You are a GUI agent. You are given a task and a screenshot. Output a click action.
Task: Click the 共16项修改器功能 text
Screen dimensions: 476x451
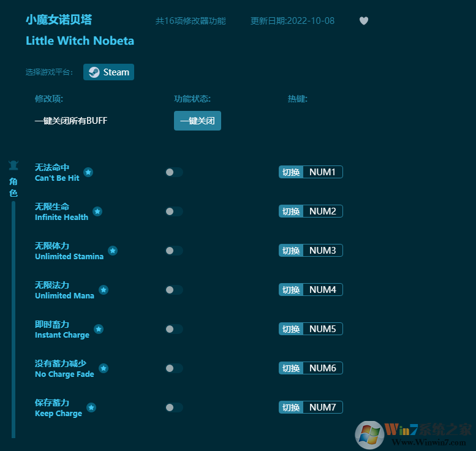click(191, 21)
